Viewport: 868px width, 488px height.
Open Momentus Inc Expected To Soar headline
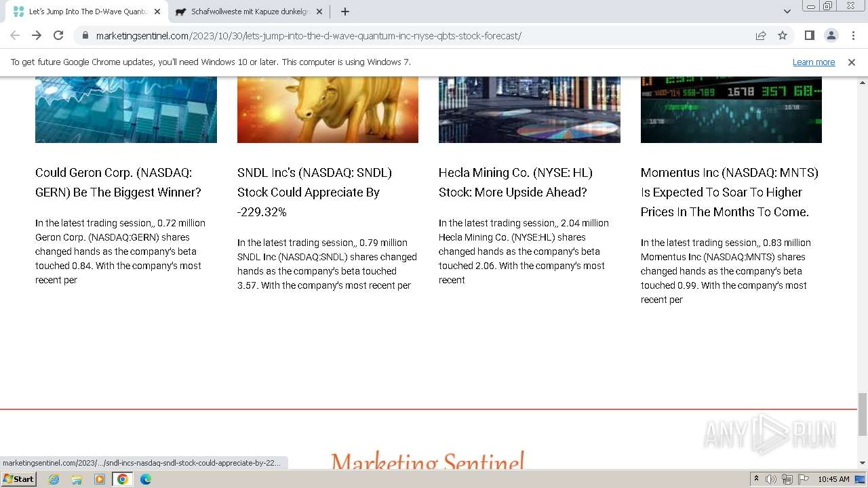pyautogui.click(x=730, y=192)
